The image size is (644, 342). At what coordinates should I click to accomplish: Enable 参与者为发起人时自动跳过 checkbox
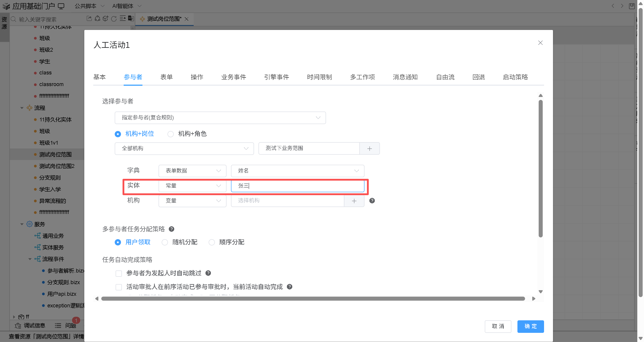point(119,274)
